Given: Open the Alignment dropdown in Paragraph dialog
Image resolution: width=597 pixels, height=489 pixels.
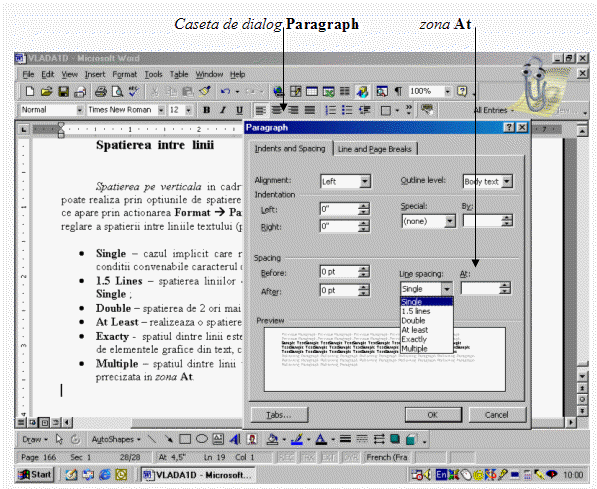Looking at the screenshot, I should (365, 181).
